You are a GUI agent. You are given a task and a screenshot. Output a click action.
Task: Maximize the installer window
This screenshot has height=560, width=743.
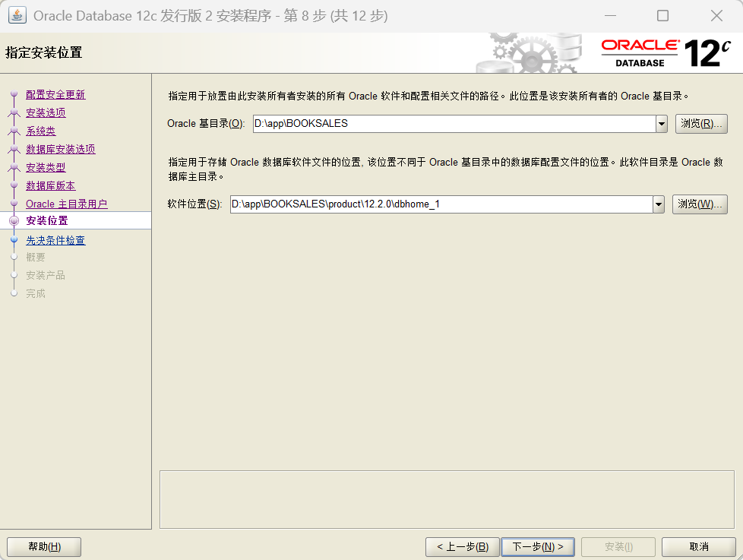click(663, 16)
